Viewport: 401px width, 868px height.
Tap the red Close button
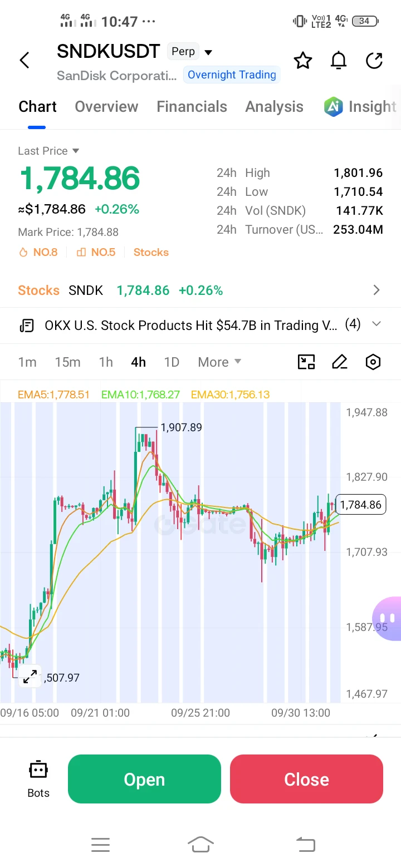coord(306,779)
